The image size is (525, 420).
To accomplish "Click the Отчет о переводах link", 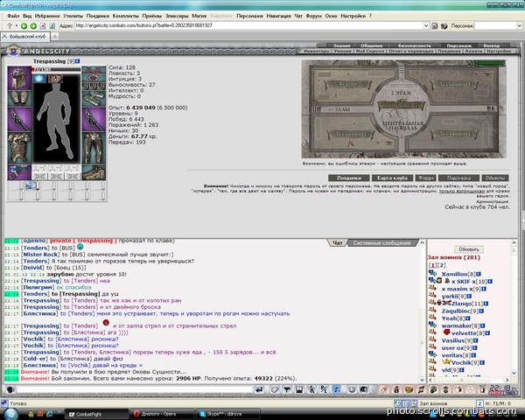I will 411,52.
